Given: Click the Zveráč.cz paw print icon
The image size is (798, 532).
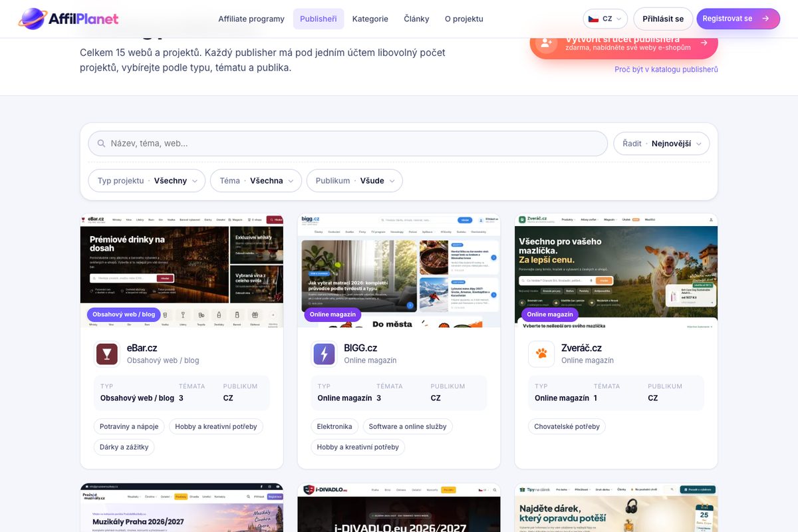Looking at the screenshot, I should click(541, 354).
